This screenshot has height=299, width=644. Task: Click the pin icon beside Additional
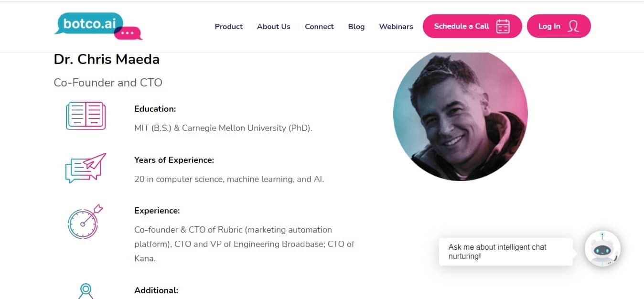[x=86, y=290]
